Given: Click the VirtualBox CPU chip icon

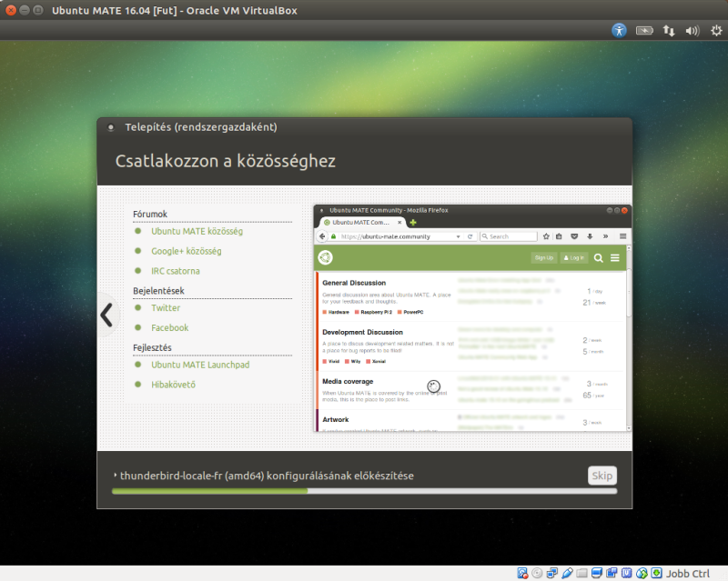Looking at the screenshot, I should pyautogui.click(x=626, y=574).
